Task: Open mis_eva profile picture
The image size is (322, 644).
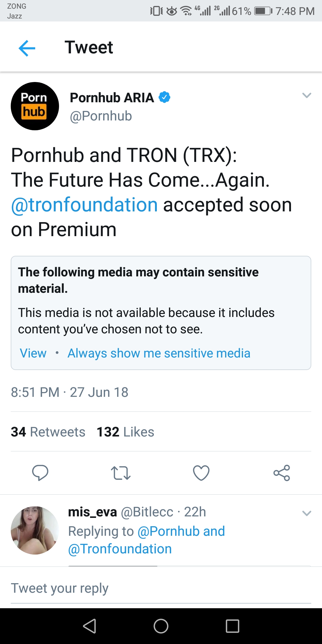Action: [x=35, y=530]
